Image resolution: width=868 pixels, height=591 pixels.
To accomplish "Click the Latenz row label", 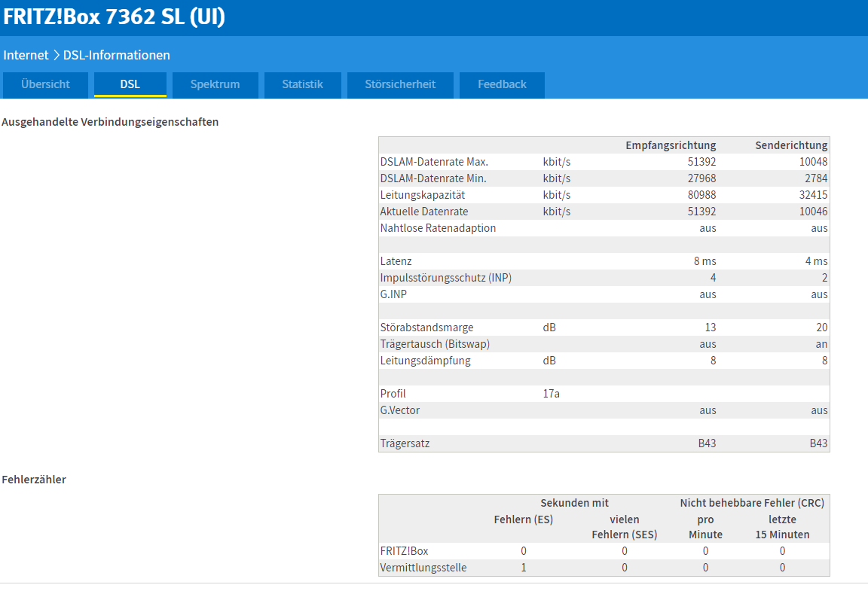I will coord(396,261).
